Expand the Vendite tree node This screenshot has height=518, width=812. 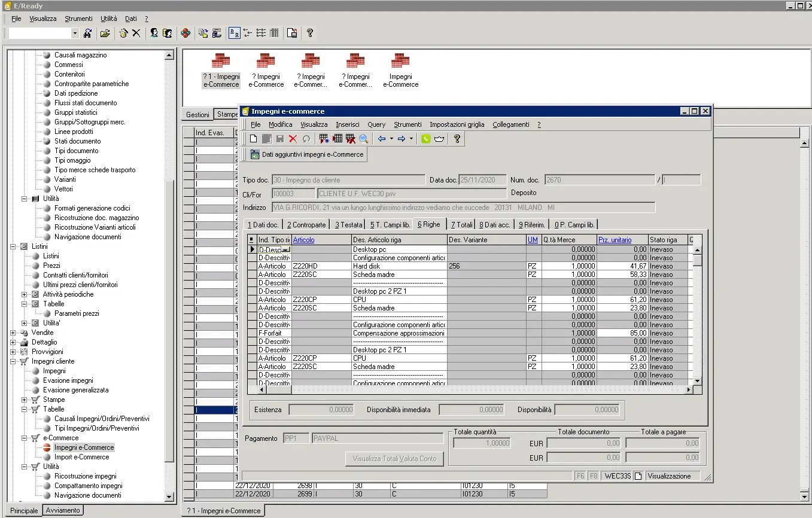[13, 333]
